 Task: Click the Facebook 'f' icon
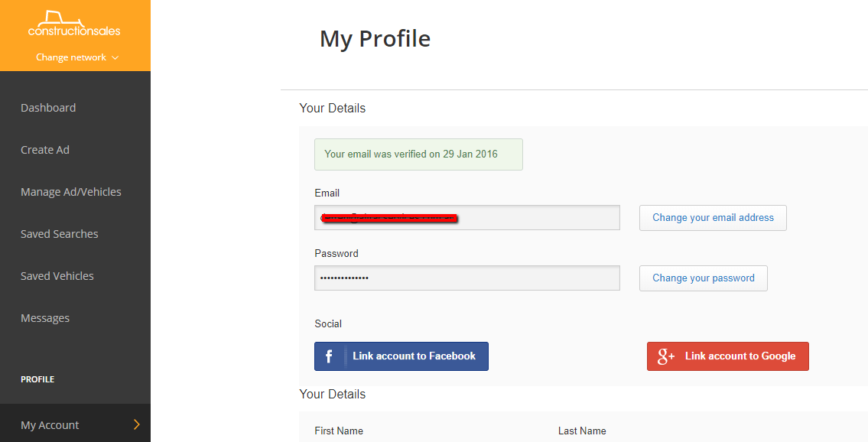329,356
